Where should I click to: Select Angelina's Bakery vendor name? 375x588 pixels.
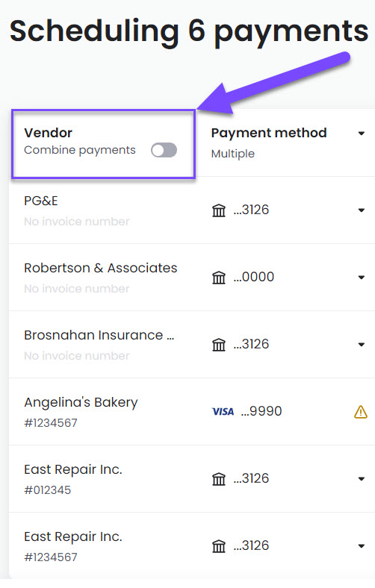pyautogui.click(x=81, y=402)
